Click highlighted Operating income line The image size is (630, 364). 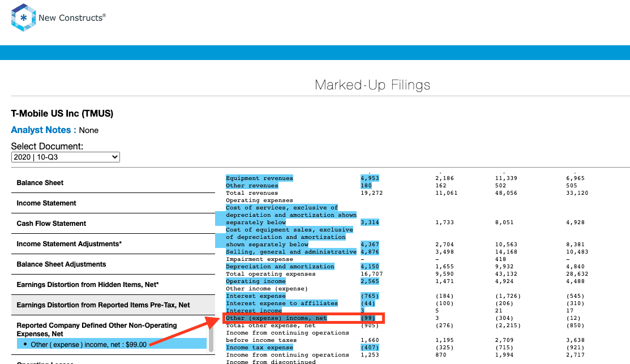point(255,281)
